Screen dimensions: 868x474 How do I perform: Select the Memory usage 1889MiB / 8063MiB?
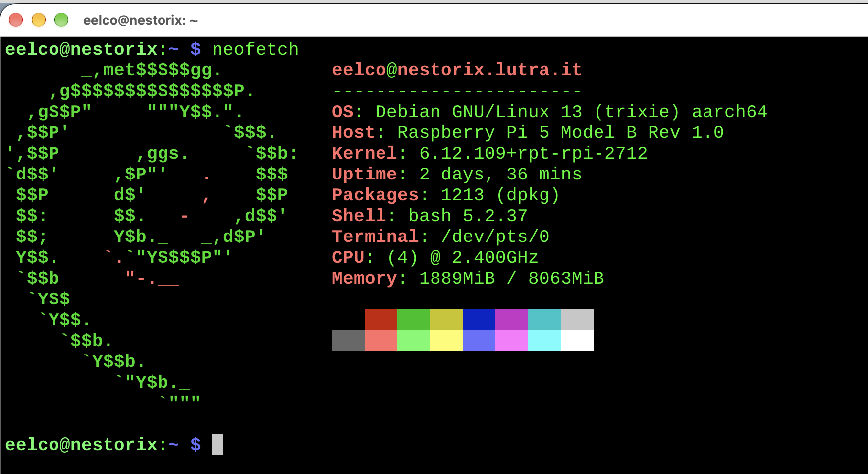[x=511, y=278]
